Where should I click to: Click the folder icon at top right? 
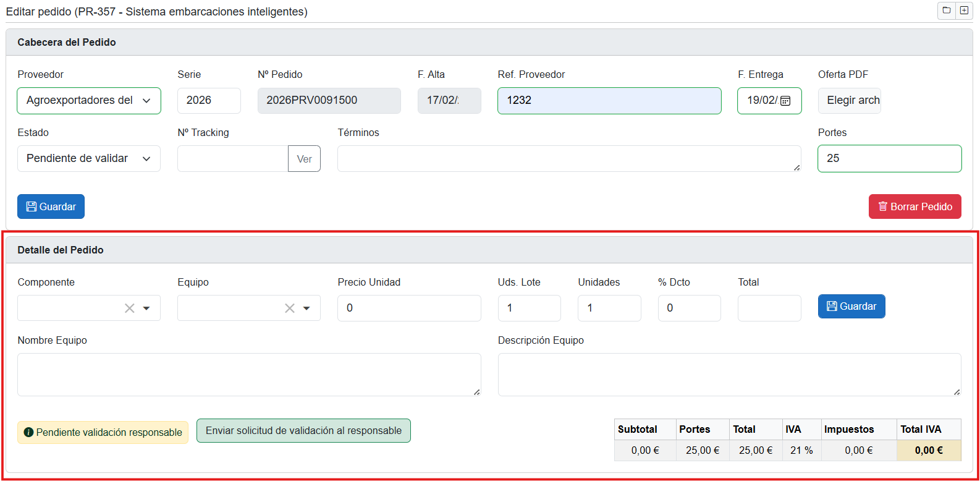[946, 11]
